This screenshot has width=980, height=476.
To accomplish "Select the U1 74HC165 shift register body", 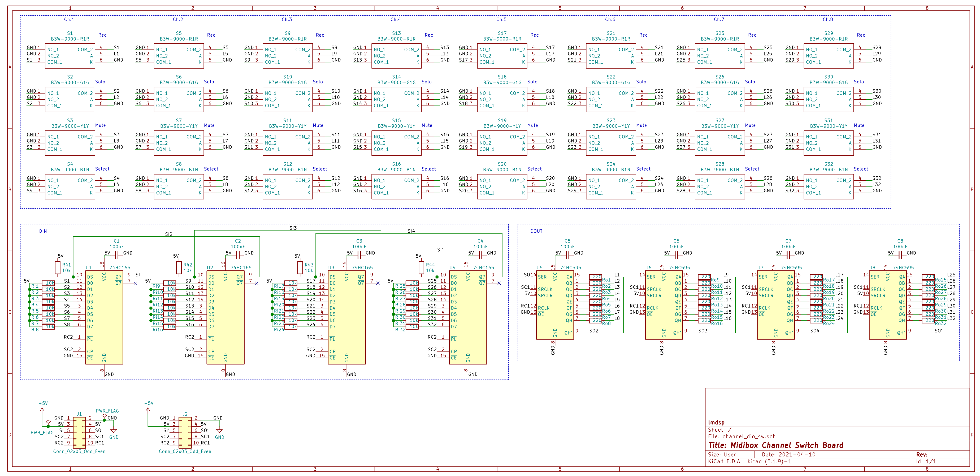I will click(x=104, y=317).
